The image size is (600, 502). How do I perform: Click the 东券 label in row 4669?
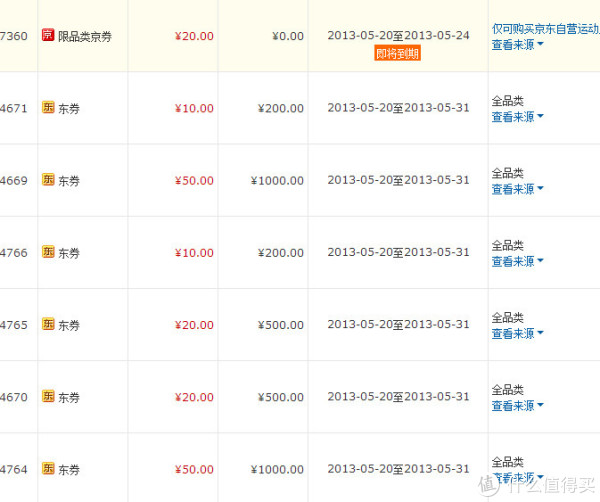[x=69, y=181]
